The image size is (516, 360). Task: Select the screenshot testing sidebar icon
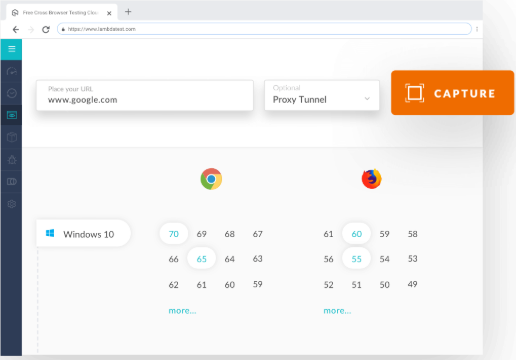click(x=12, y=115)
